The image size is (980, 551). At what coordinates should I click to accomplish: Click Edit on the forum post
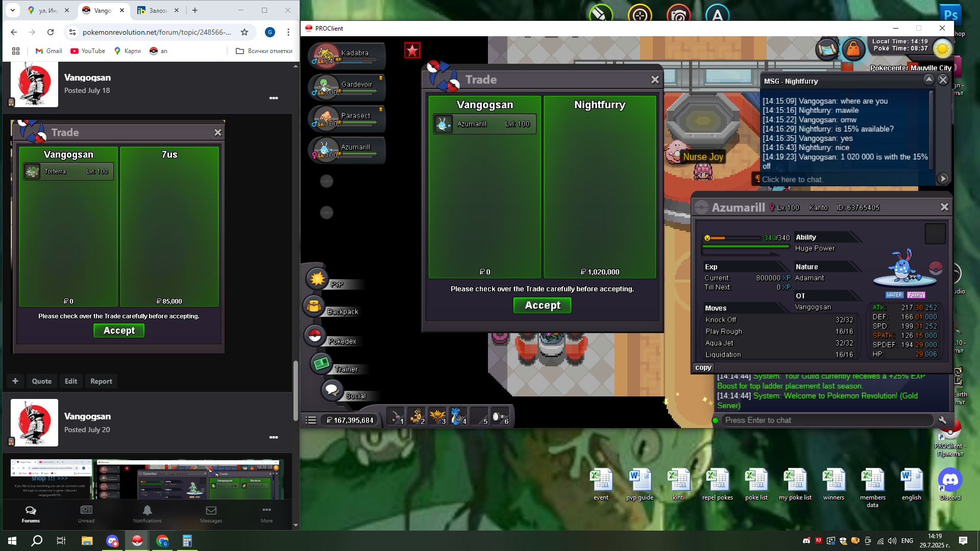71,381
